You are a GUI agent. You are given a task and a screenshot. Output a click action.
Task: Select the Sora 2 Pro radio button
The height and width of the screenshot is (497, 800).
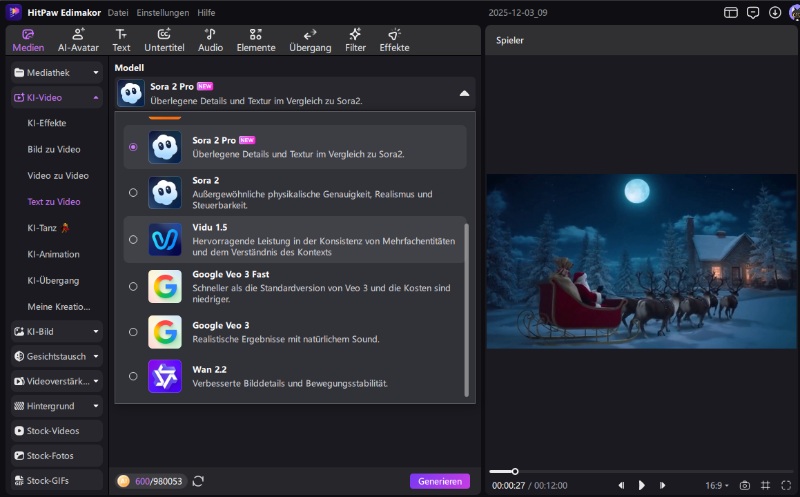133,147
